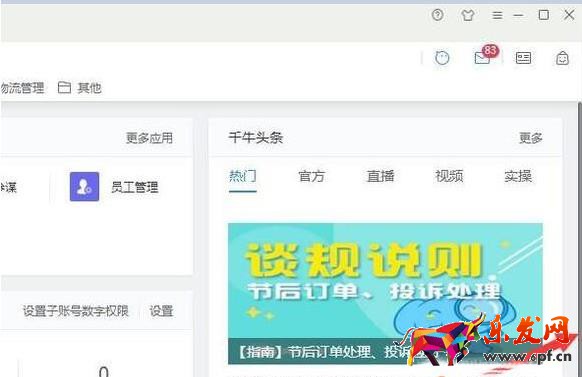
Task: Switch to the 实操 tab
Action: pyautogui.click(x=518, y=176)
